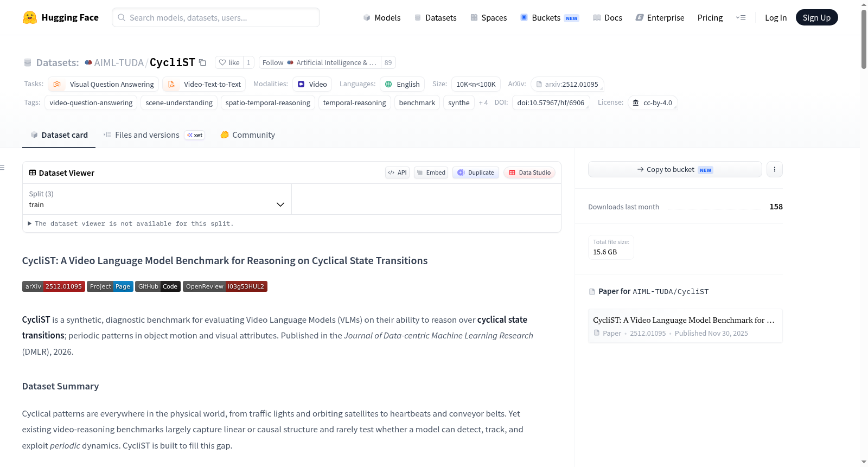868x467 pixels.
Task: Open the Project Page badge
Action: point(110,286)
